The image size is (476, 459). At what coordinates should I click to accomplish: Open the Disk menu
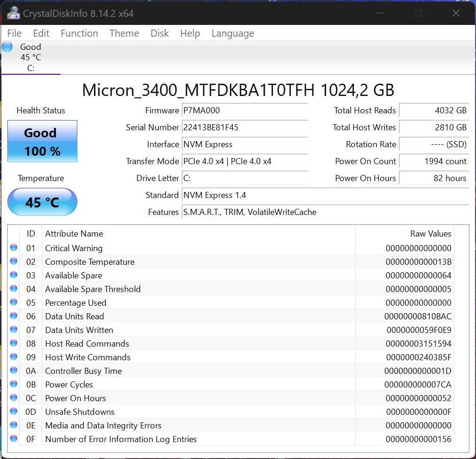pyautogui.click(x=160, y=33)
